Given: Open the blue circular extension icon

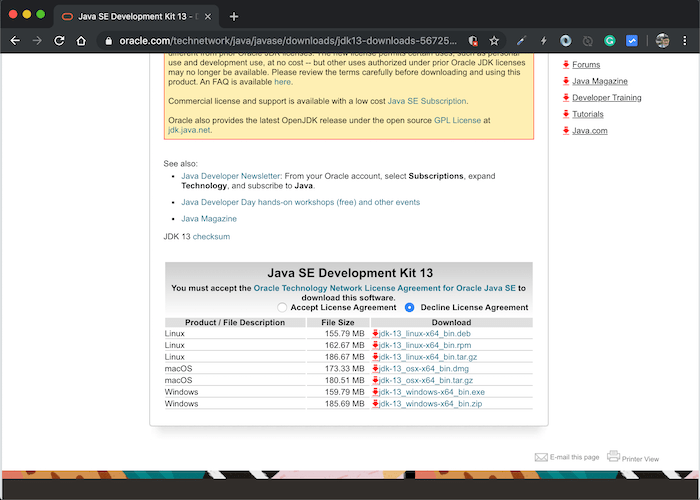Looking at the screenshot, I should click(566, 41).
